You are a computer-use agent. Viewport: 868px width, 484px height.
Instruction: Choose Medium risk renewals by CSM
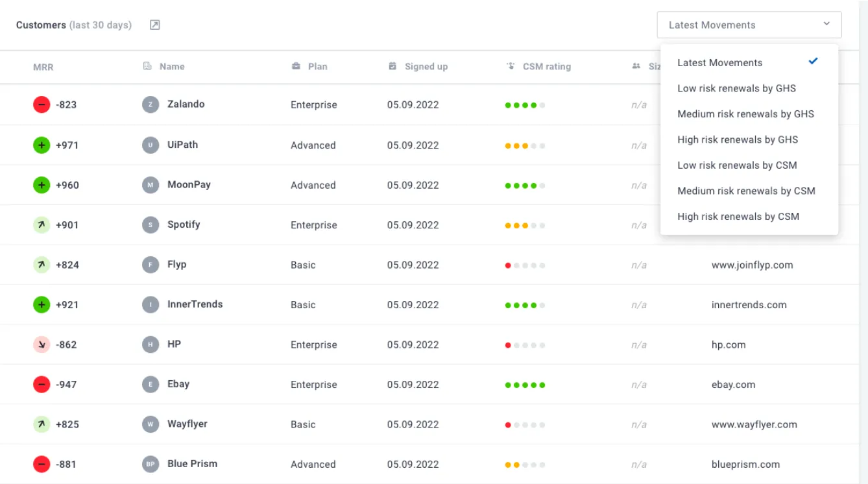tap(749, 191)
